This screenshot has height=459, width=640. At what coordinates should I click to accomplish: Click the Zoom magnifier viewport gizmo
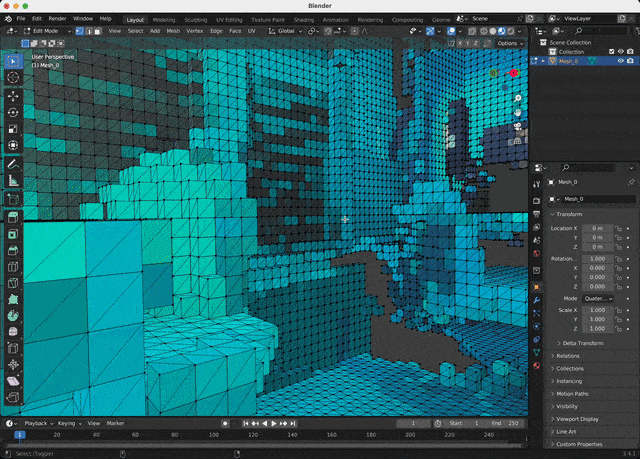click(518, 98)
